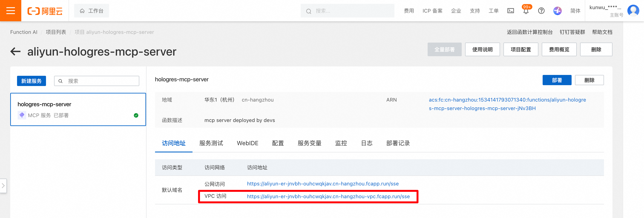Open the Cloud Shell terminal icon
644x218 pixels.
tap(510, 11)
